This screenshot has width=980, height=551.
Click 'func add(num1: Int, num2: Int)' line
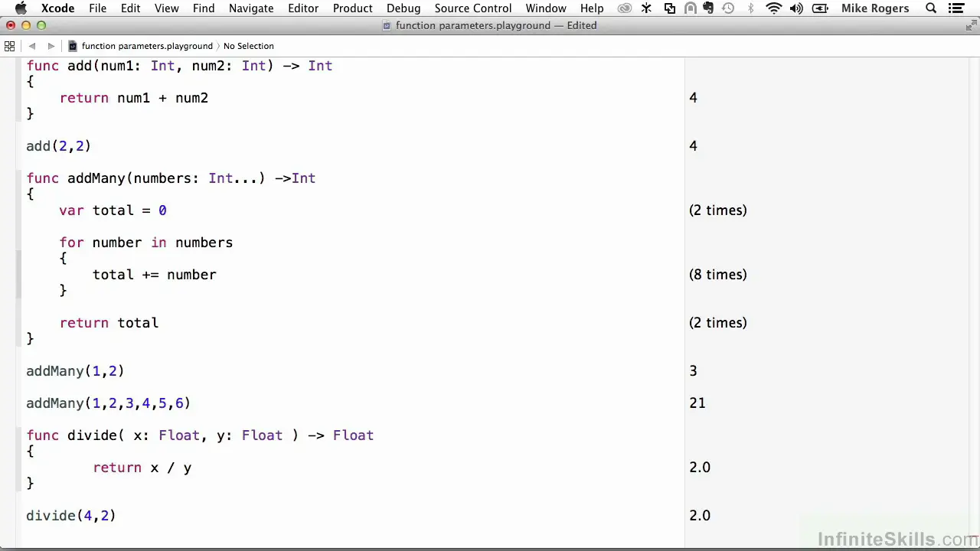pos(179,66)
